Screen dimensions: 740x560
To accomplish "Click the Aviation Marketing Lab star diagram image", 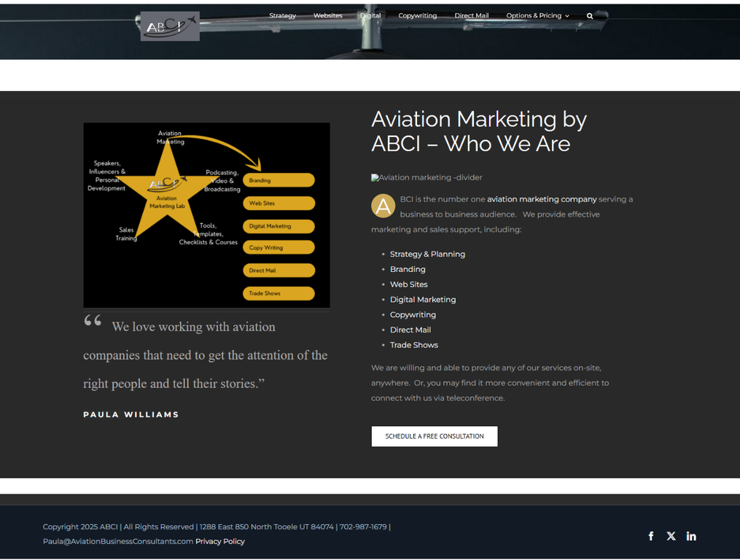I will (x=207, y=215).
